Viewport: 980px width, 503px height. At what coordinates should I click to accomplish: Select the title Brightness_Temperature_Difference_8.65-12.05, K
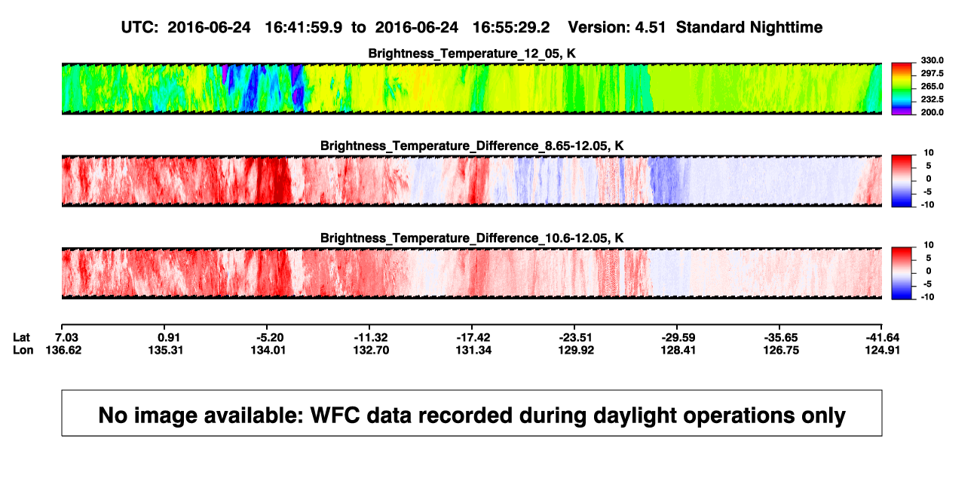click(x=472, y=146)
